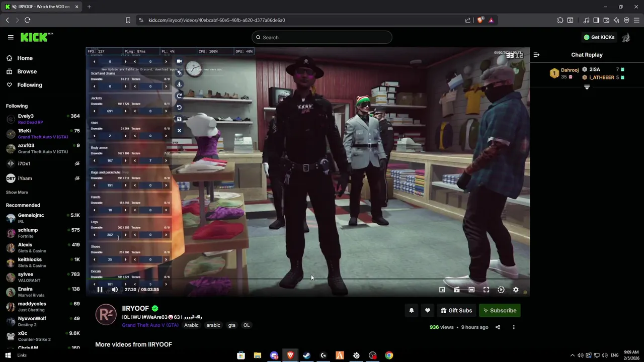Click the address bar share icon
Viewport: 644px width, 362px height.
coord(468,20)
